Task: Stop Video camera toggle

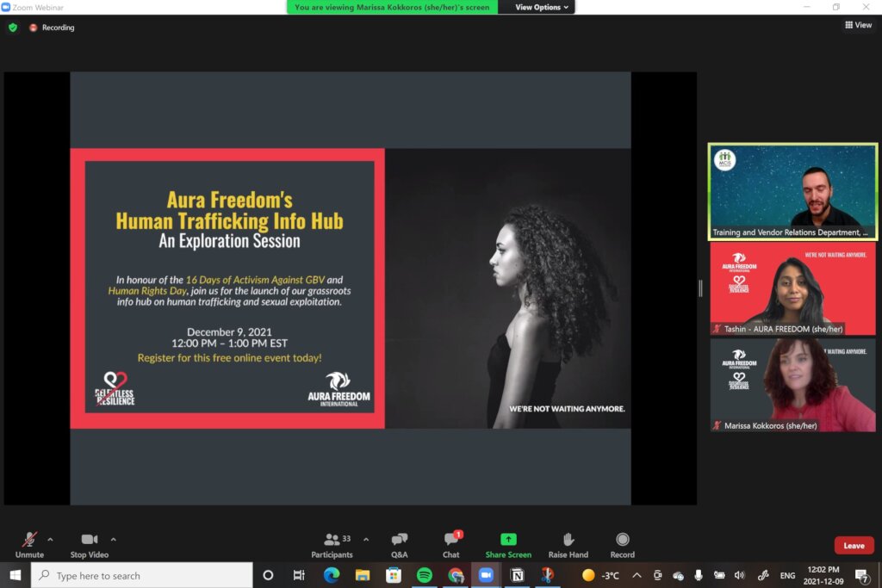Action: [x=89, y=543]
